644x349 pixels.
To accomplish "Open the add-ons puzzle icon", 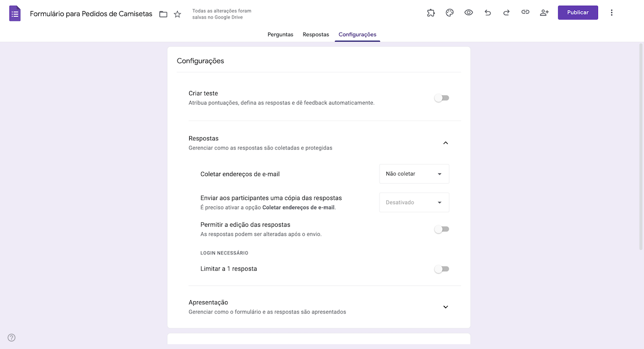I will [430, 12].
